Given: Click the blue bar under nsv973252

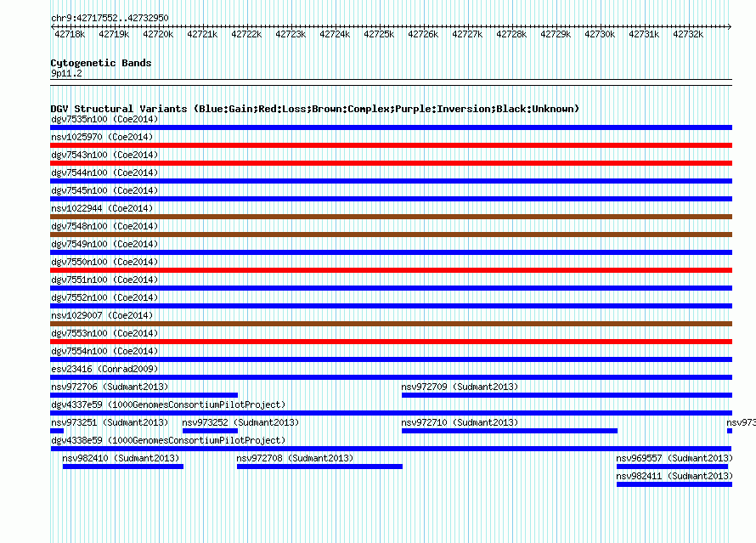Looking at the screenshot, I should tap(210, 431).
